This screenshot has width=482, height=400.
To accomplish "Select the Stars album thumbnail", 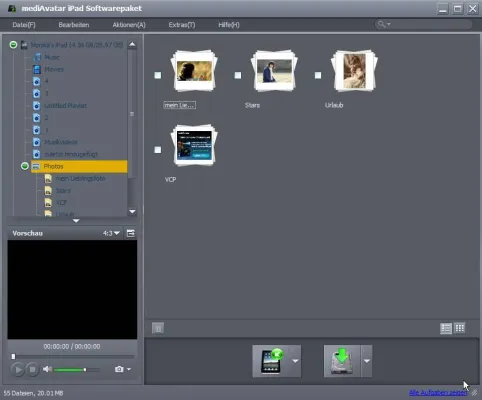I will 274,71.
